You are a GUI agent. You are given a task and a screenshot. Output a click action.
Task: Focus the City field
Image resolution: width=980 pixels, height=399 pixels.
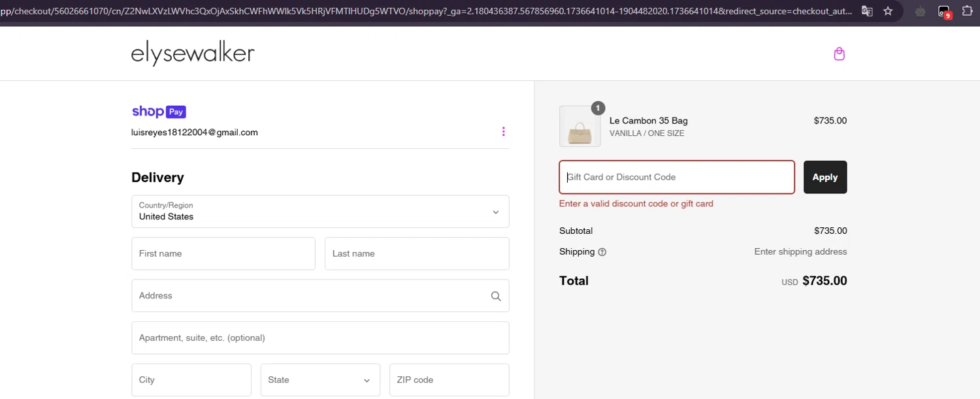191,380
